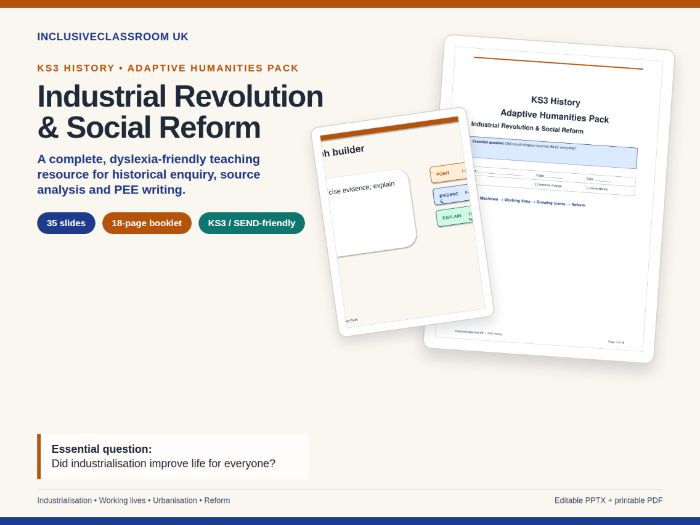This screenshot has width=700, height=525.
Task: Click the Editable PPTX + printable PDF text
Action: pyautogui.click(x=608, y=500)
